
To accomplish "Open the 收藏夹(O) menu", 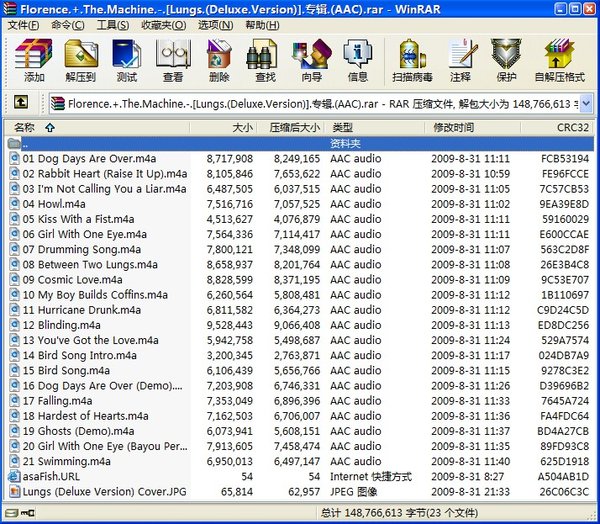I will tap(163, 25).
